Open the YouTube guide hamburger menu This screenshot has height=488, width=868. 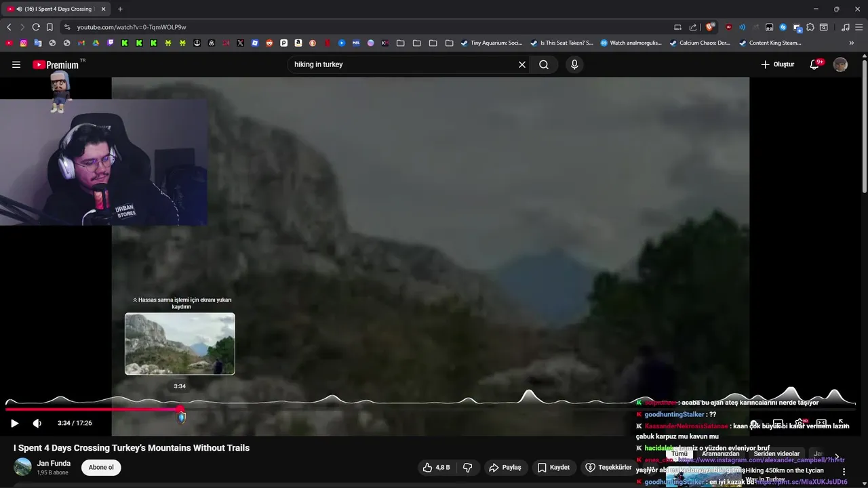pos(16,64)
